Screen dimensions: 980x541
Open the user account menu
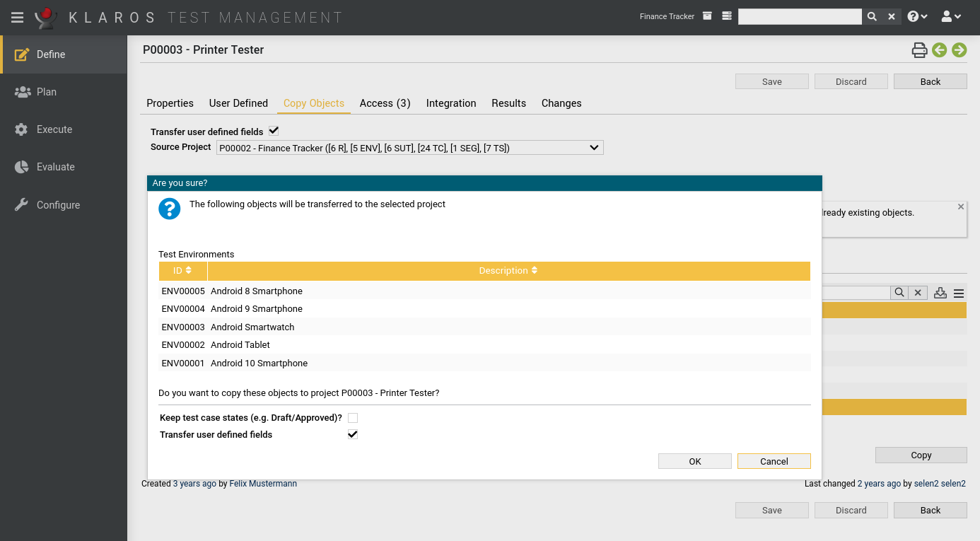(951, 17)
